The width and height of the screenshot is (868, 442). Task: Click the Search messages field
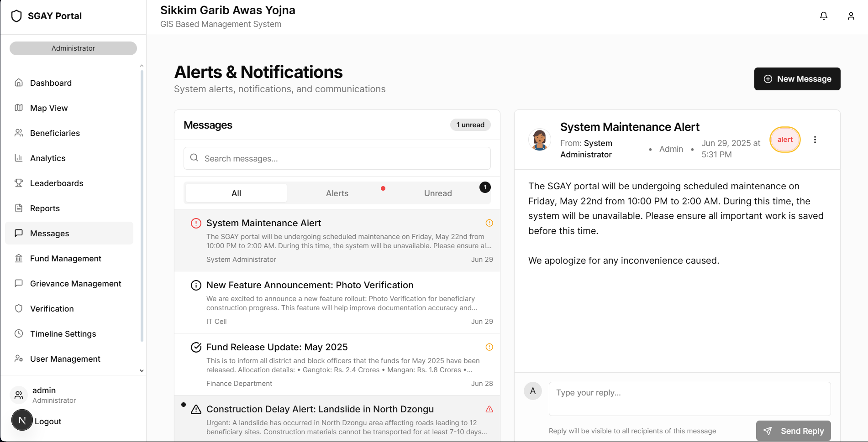(x=337, y=158)
